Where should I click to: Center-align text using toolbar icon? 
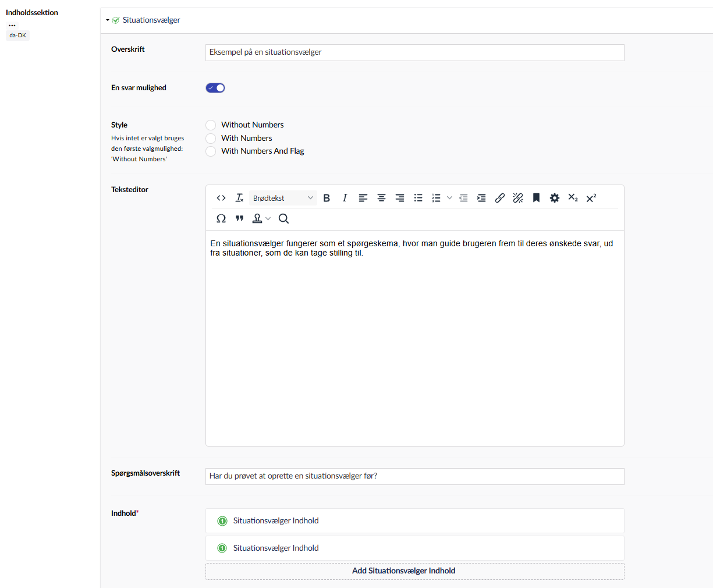pos(381,198)
